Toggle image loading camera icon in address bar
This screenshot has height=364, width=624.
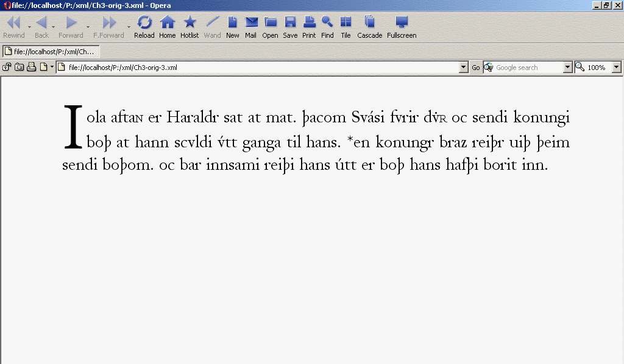point(19,67)
